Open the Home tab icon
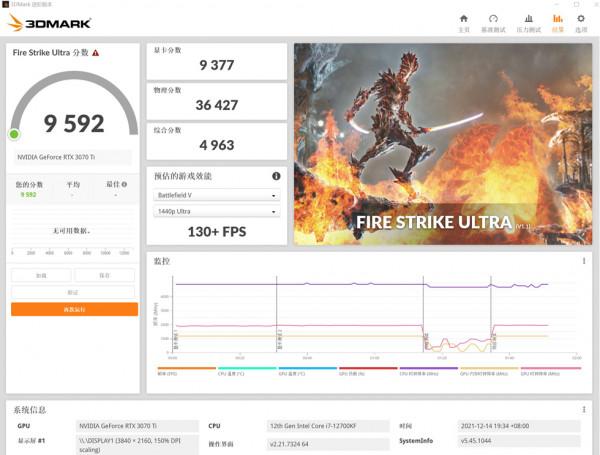Screen dimensions: 600x455 [x=463, y=23]
